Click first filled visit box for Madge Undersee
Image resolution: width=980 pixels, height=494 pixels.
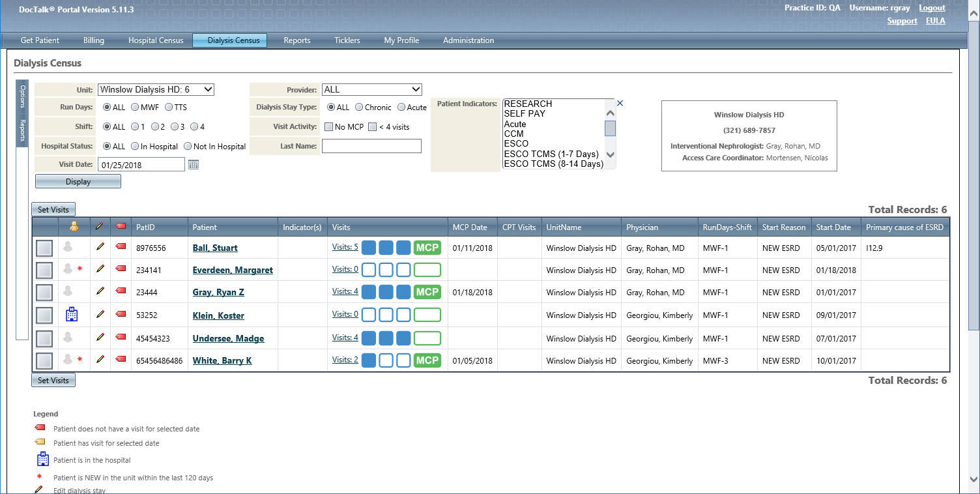tap(369, 338)
